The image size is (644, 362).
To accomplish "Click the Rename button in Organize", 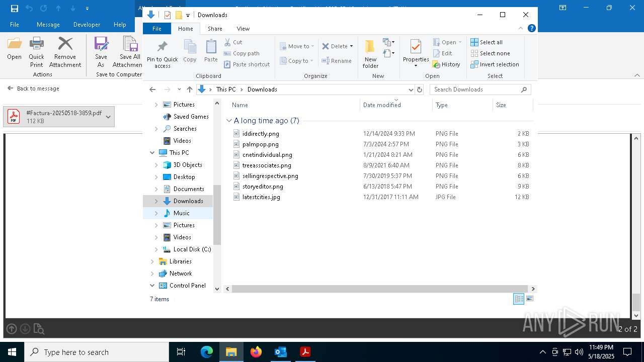I will (337, 61).
